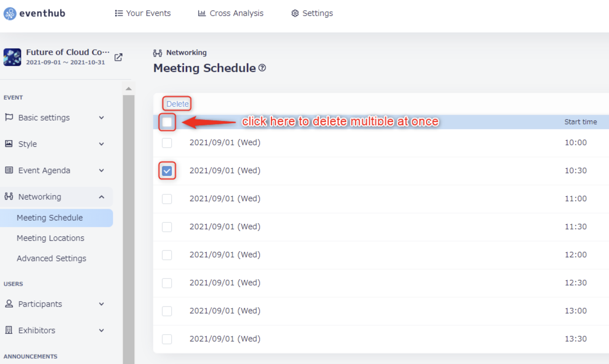Click the sidebar scrollbar up arrow
Screen dimensions: 609x364
128,89
